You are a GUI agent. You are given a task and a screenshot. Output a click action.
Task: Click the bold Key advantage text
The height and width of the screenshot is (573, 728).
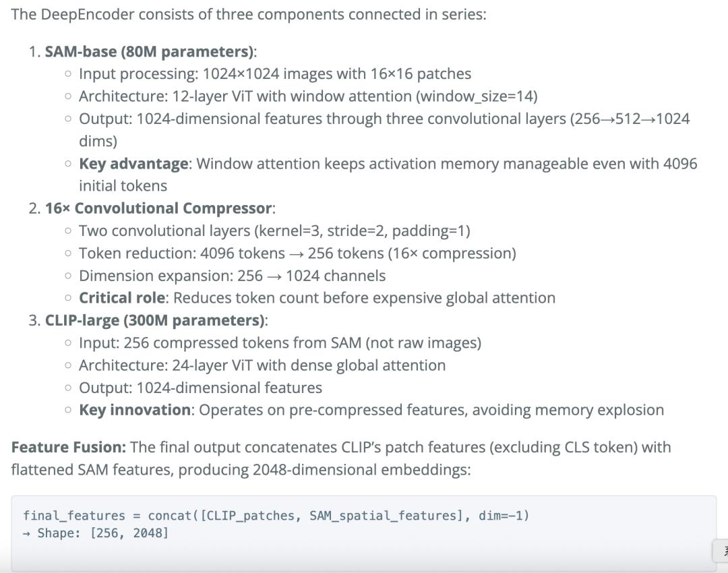133,164
